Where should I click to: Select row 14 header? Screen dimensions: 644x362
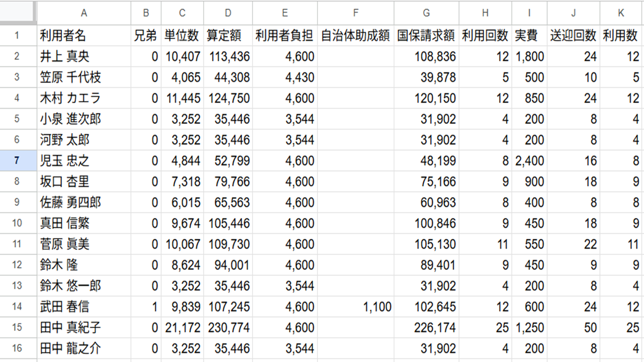pyautogui.click(x=18, y=307)
